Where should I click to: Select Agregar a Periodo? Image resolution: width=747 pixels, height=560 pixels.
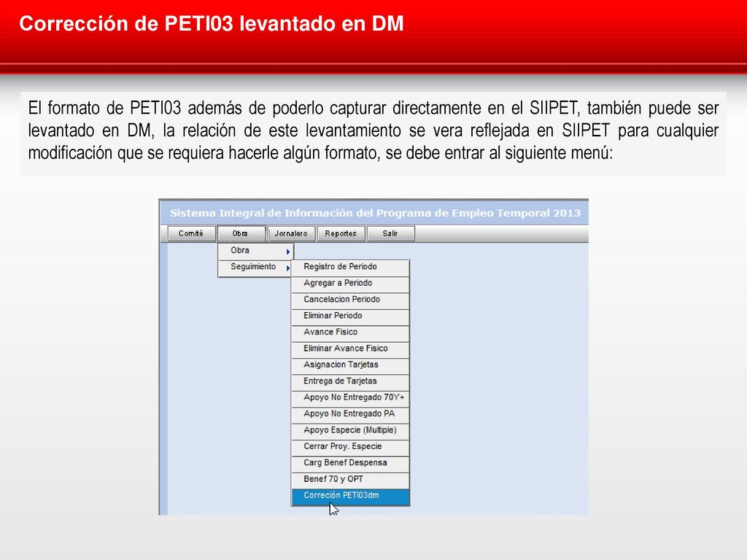coord(350,284)
